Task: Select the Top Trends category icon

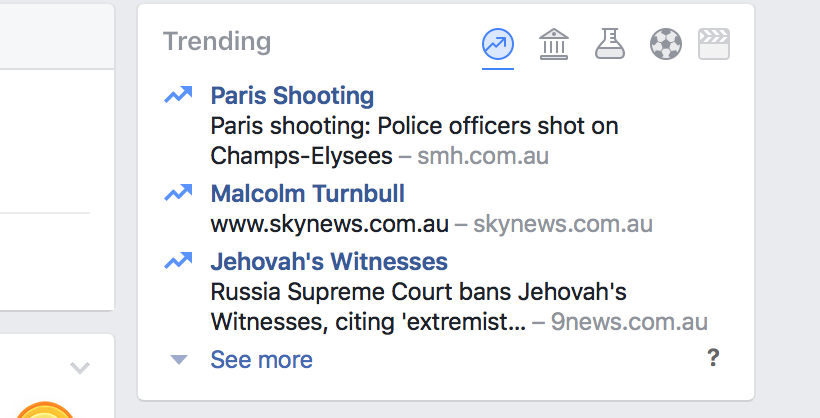Action: point(497,44)
